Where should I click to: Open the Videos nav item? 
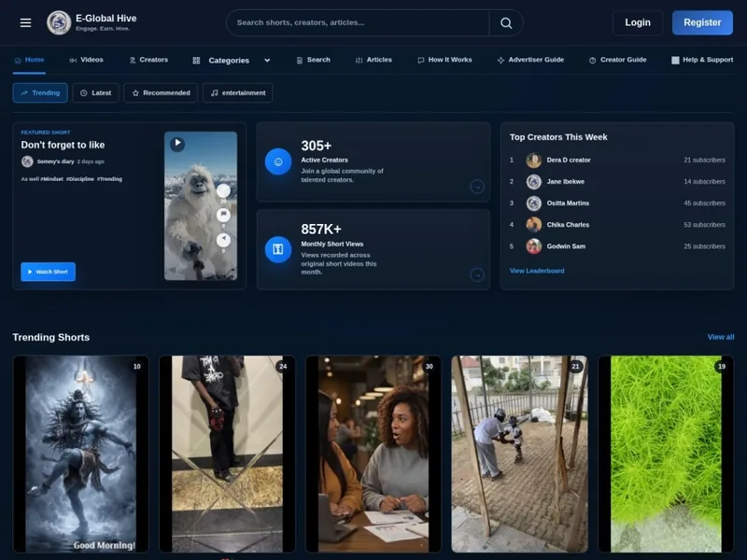(x=86, y=60)
